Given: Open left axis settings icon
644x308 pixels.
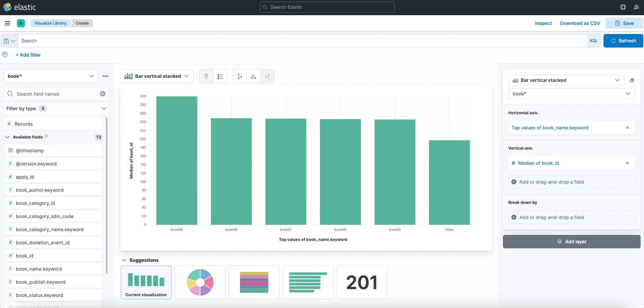Looking at the screenshot, I should (240, 76).
